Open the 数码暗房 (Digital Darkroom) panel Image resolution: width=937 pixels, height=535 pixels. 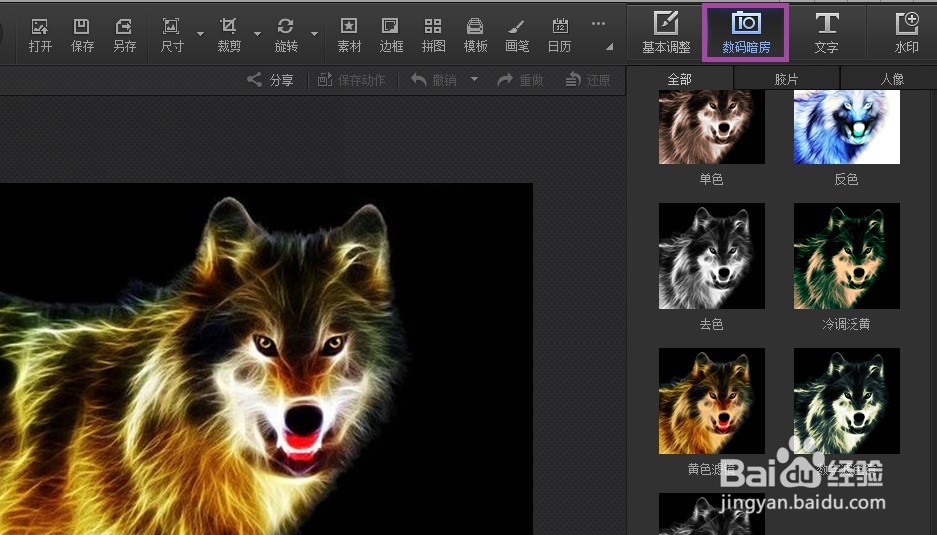point(746,32)
